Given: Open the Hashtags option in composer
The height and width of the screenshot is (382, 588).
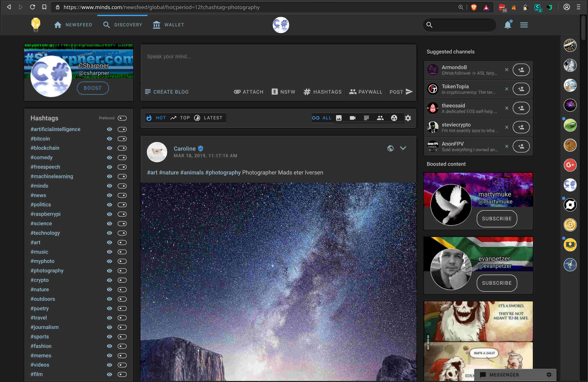Looking at the screenshot, I should point(322,92).
